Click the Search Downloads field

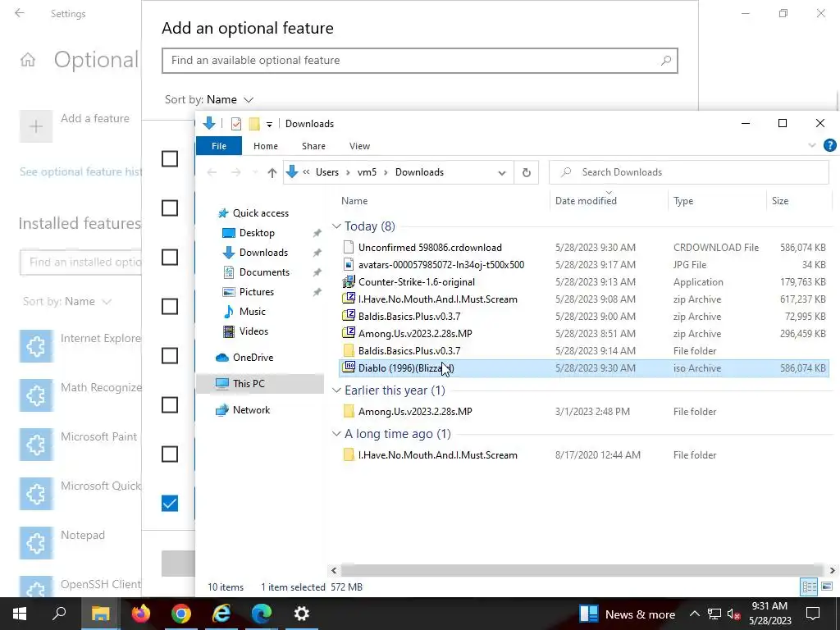coord(689,172)
